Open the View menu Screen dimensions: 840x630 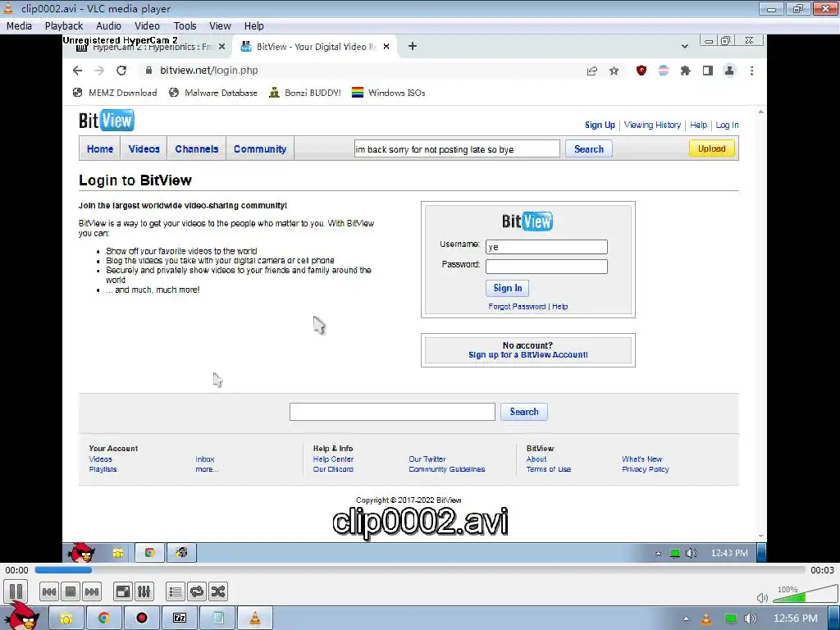(220, 25)
